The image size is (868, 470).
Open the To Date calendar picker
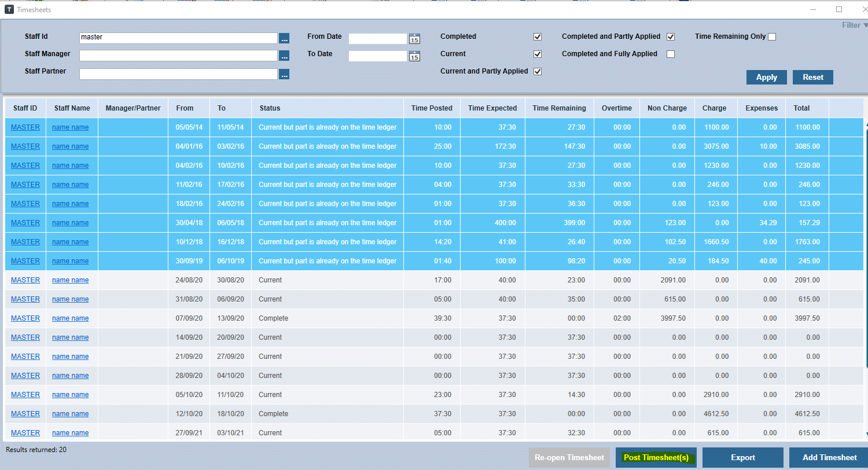[414, 56]
